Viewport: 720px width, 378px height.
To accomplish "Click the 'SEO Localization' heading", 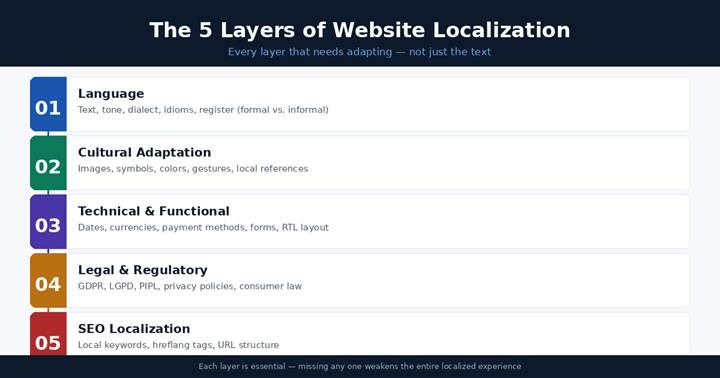I will point(134,329).
